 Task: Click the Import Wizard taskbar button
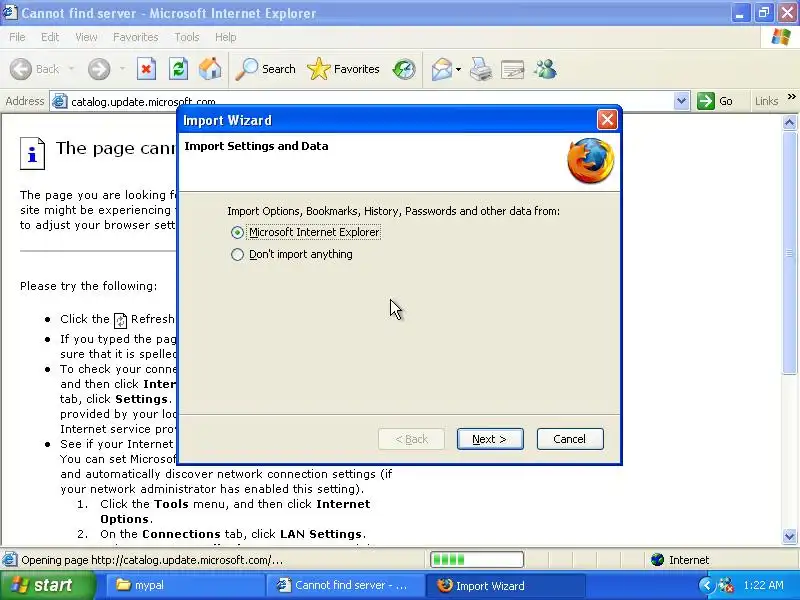(x=505, y=585)
